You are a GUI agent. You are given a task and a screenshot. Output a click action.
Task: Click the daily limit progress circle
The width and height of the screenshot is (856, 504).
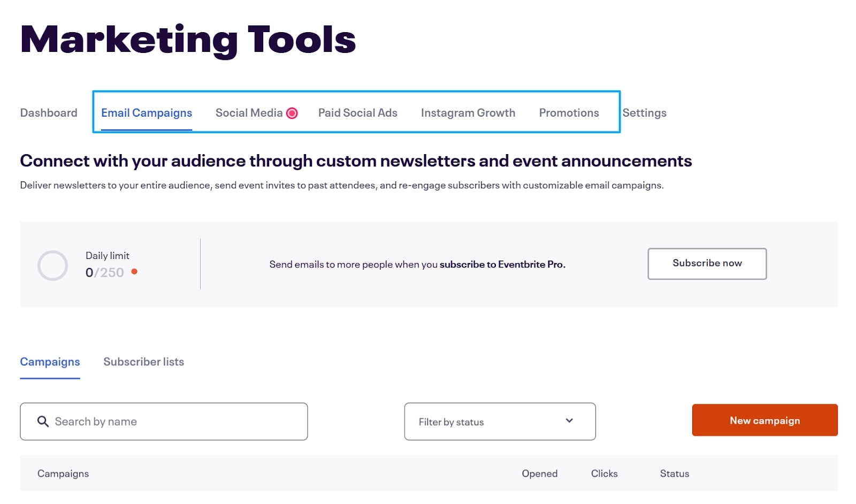52,265
